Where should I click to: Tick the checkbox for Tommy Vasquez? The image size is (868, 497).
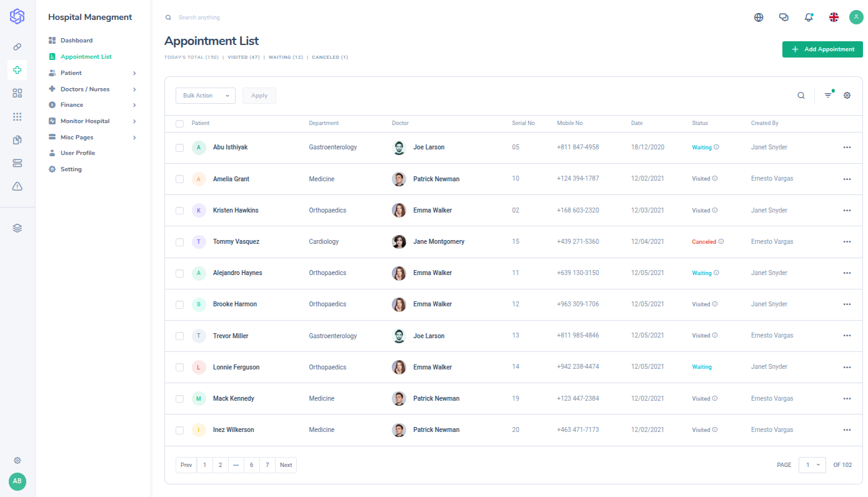[x=180, y=242]
